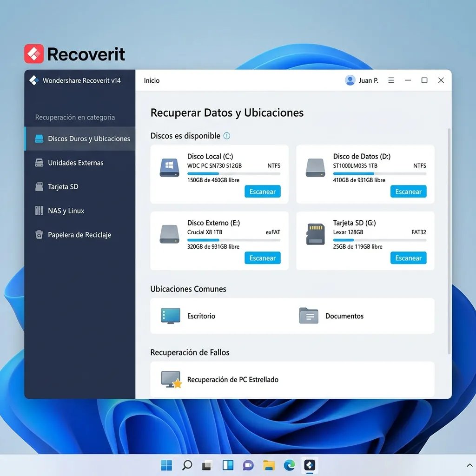Click '150GB de 460GB libre' text
This screenshot has width=476, height=476.
click(213, 180)
